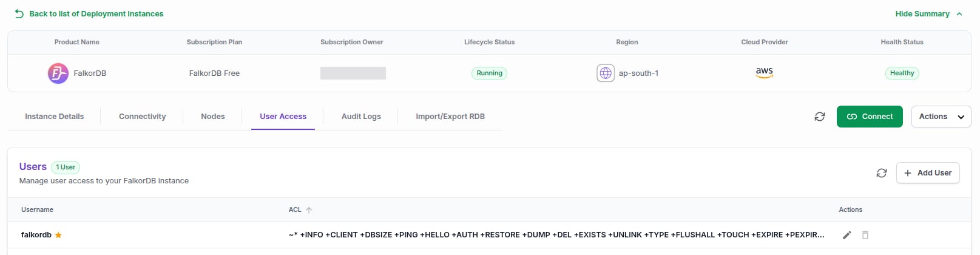The width and height of the screenshot is (980, 255).
Task: Refresh the users list icon
Action: 882,173
